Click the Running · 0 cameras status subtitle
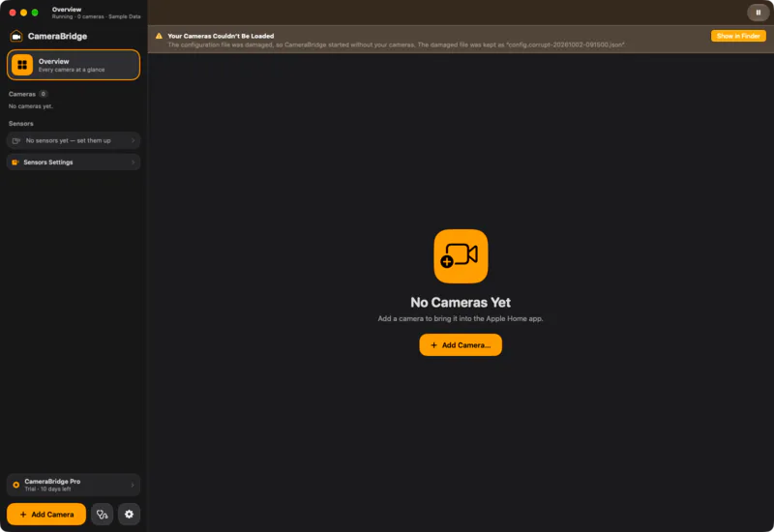The height and width of the screenshot is (532, 774). pyautogui.click(x=96, y=16)
